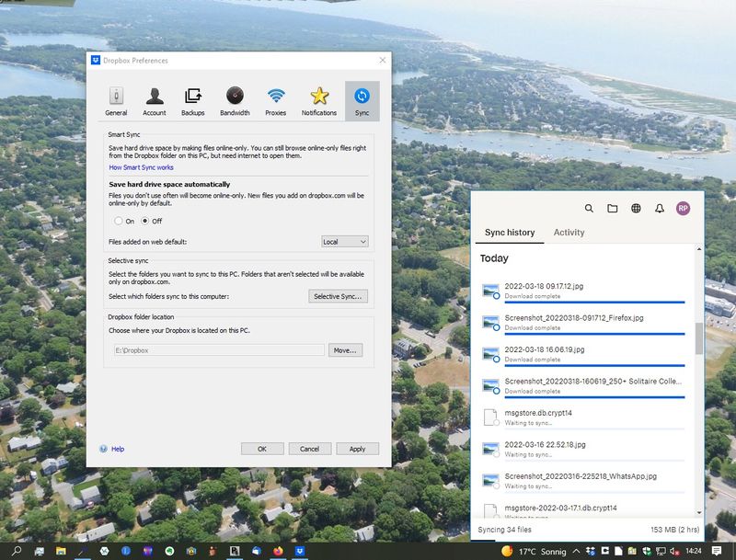
Task: Select the Sync history tab
Action: 510,233
